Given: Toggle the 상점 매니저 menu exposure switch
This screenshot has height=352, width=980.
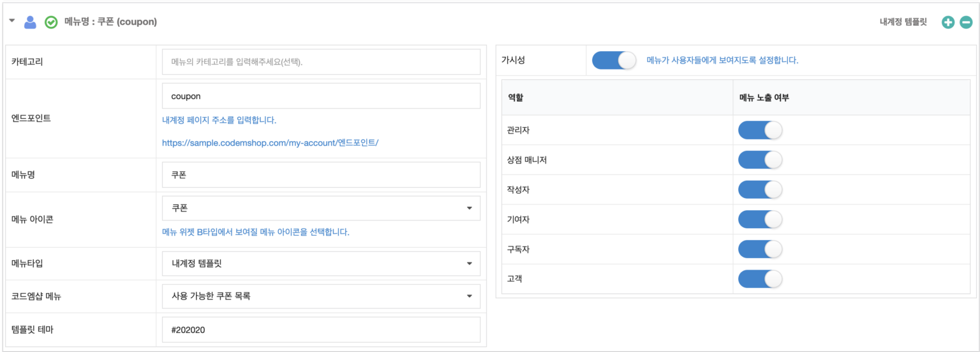Looking at the screenshot, I should click(x=759, y=160).
